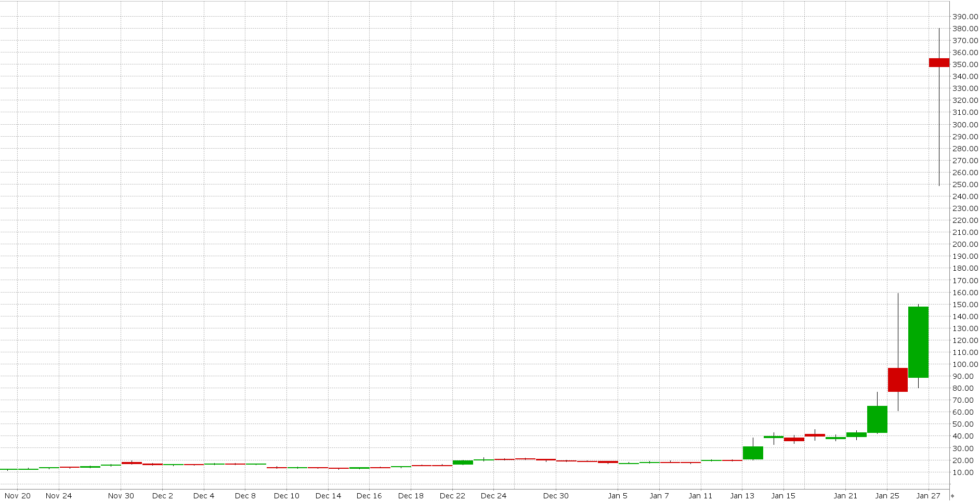The image size is (980, 502).
Task: Click the 200.00 price axis label
Action: pyautogui.click(x=965, y=244)
